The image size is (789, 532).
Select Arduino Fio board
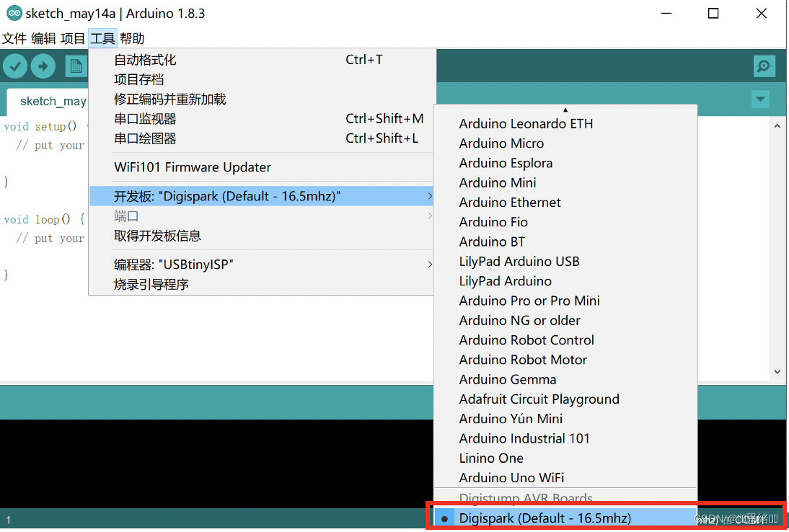click(x=565, y=222)
